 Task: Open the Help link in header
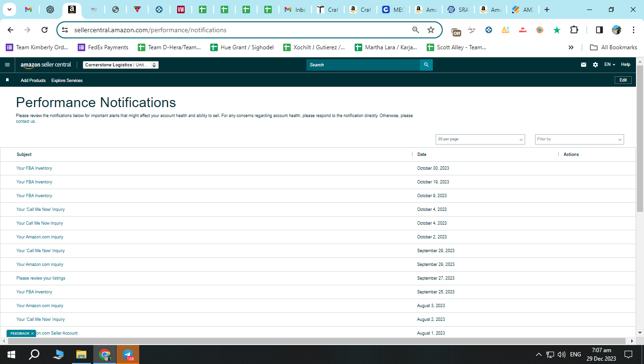[626, 65]
